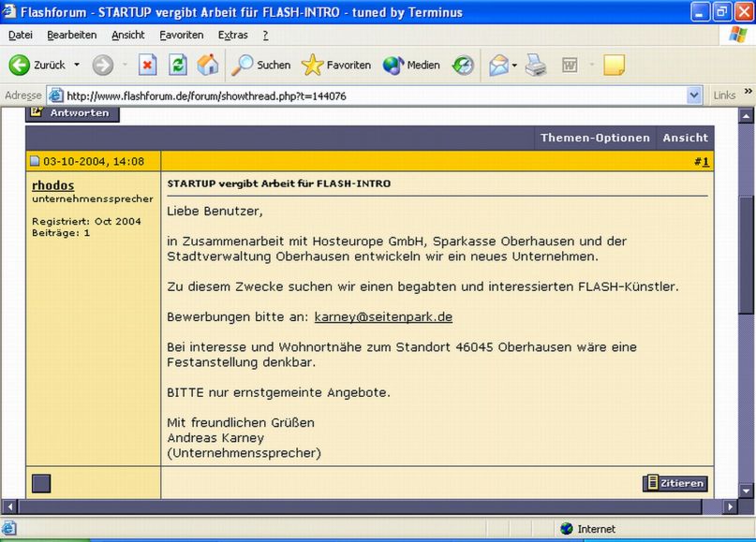The image size is (756, 542).
Task: Open the Favoriten star panel
Action: coord(336,65)
